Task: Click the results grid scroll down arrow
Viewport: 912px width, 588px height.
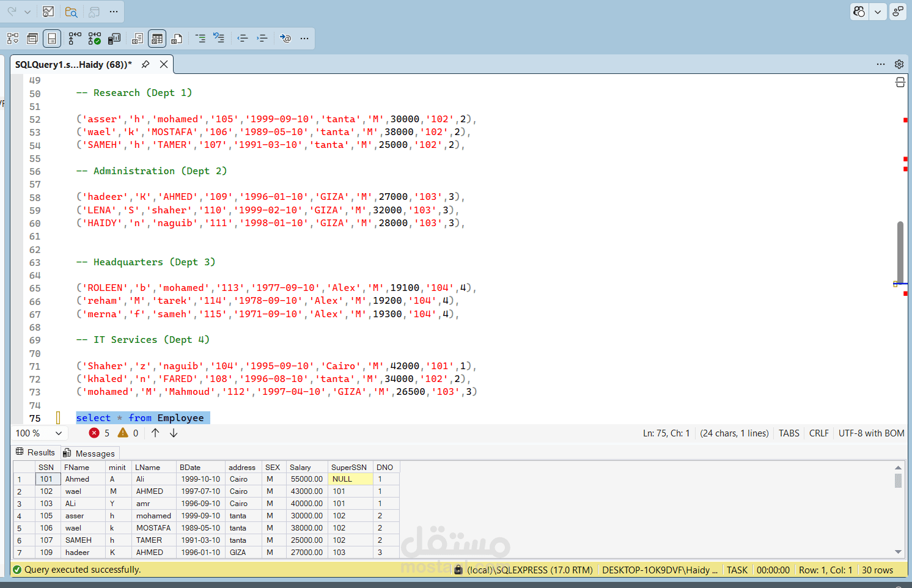Action: click(898, 551)
